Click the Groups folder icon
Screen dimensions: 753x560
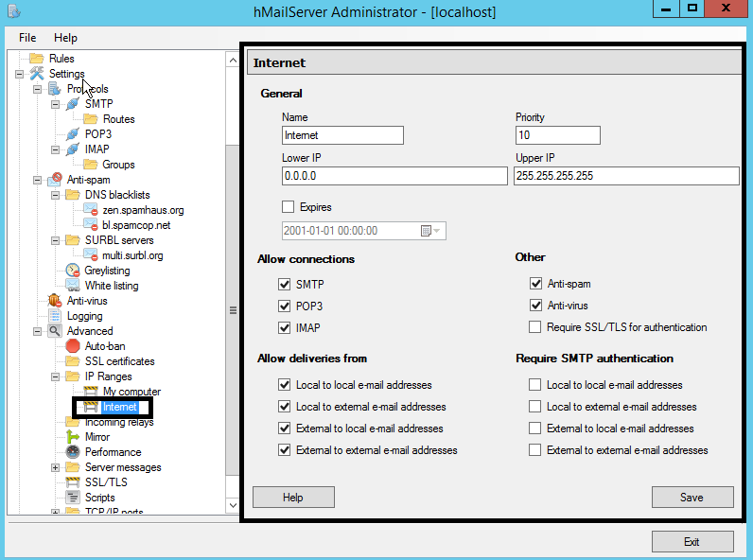[90, 165]
